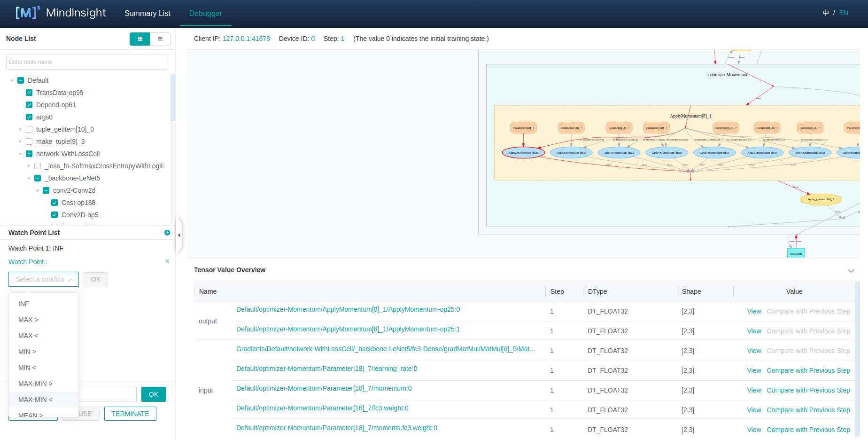Uncheck the TransData-op99 checkbox
The height and width of the screenshot is (440, 868).
click(x=29, y=93)
